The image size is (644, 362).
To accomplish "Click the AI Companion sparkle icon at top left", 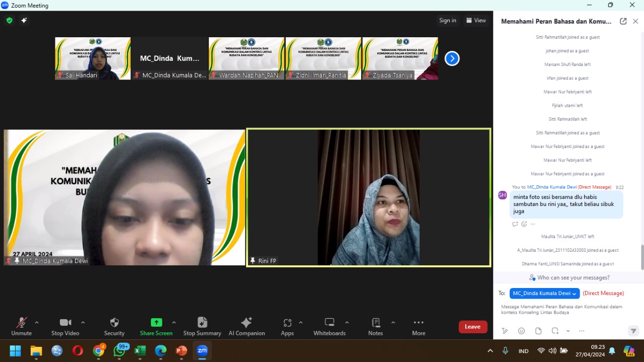I will click(x=24, y=21).
